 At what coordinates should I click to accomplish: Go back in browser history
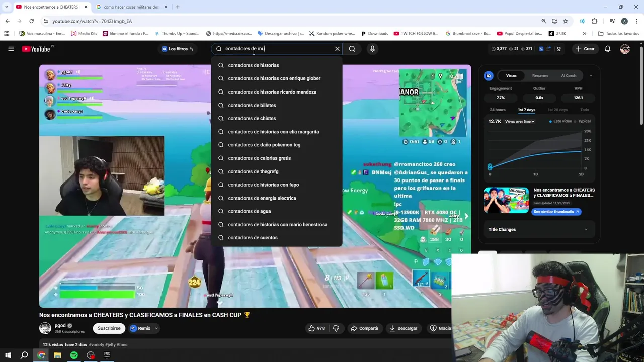coord(7,21)
